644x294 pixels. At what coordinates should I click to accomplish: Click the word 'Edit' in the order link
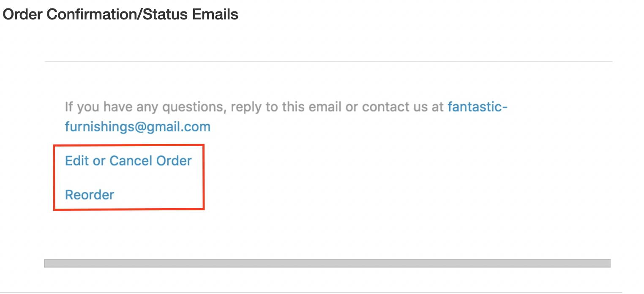click(77, 161)
